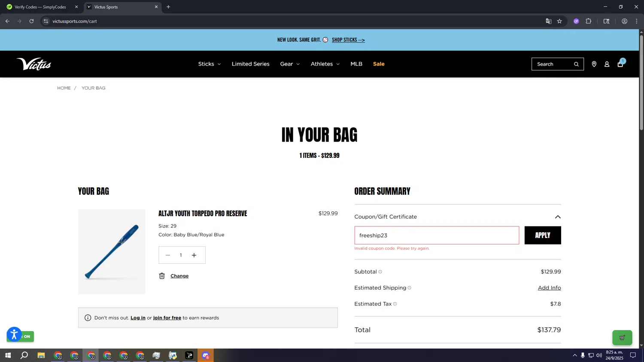Open the notification center icon
The width and height of the screenshot is (644, 362).
(633, 355)
